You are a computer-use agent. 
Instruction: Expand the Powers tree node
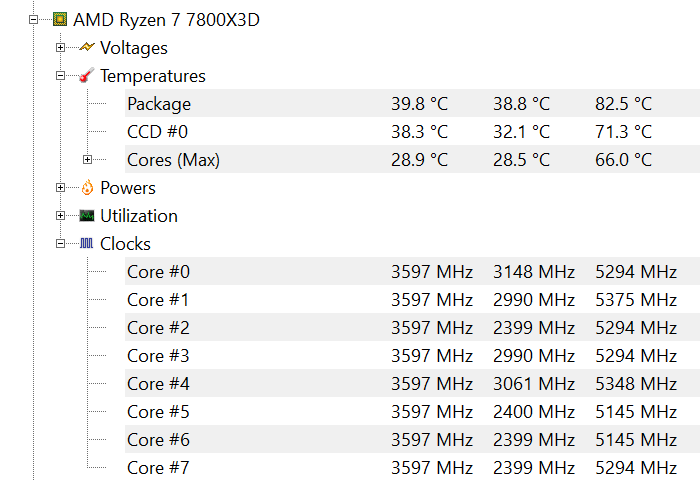(x=61, y=187)
